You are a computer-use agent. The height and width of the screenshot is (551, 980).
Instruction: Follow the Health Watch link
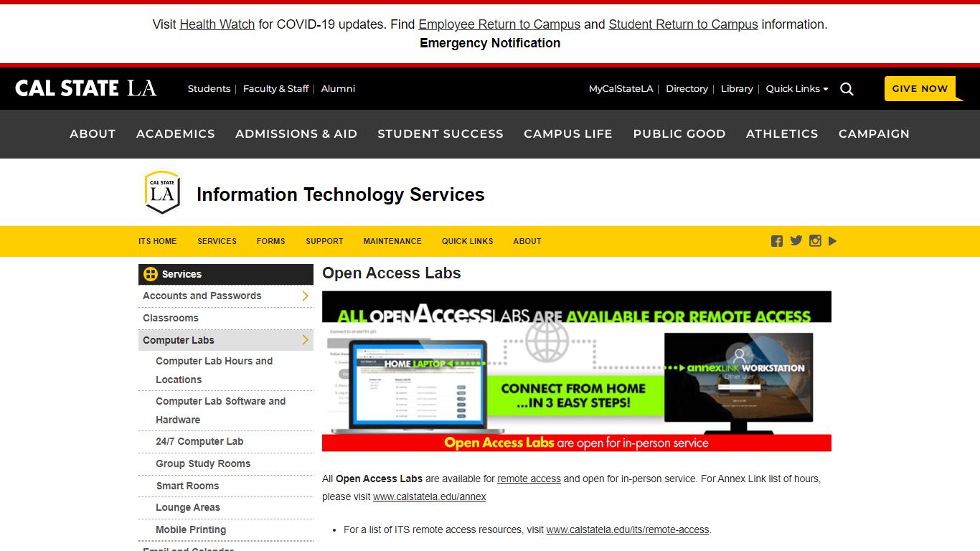(x=217, y=24)
